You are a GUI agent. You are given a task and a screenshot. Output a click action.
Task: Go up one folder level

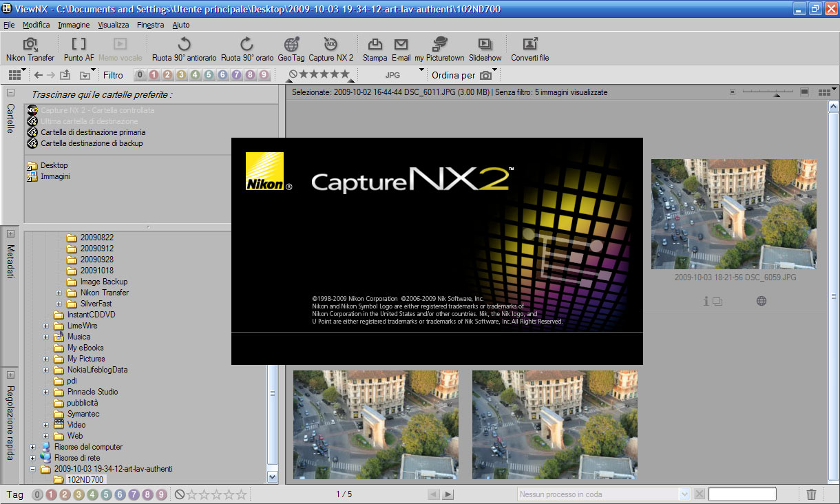pos(65,75)
